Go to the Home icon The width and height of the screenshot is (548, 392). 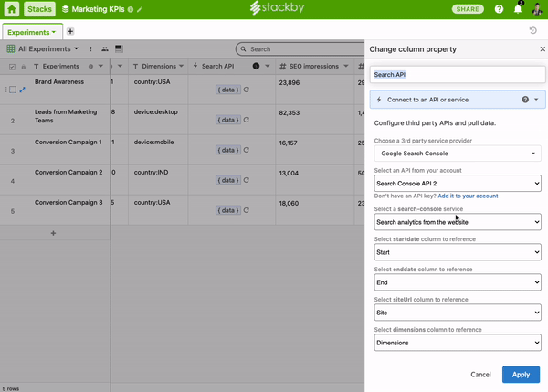click(12, 9)
